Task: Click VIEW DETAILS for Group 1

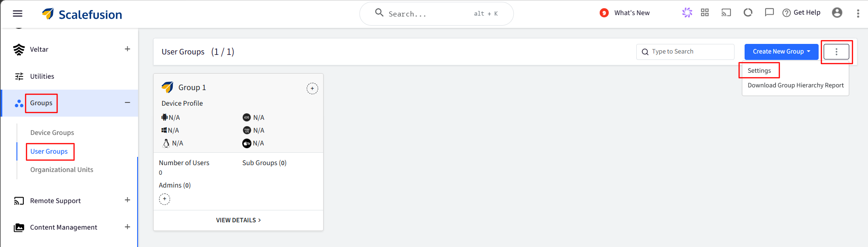Action: (x=238, y=220)
